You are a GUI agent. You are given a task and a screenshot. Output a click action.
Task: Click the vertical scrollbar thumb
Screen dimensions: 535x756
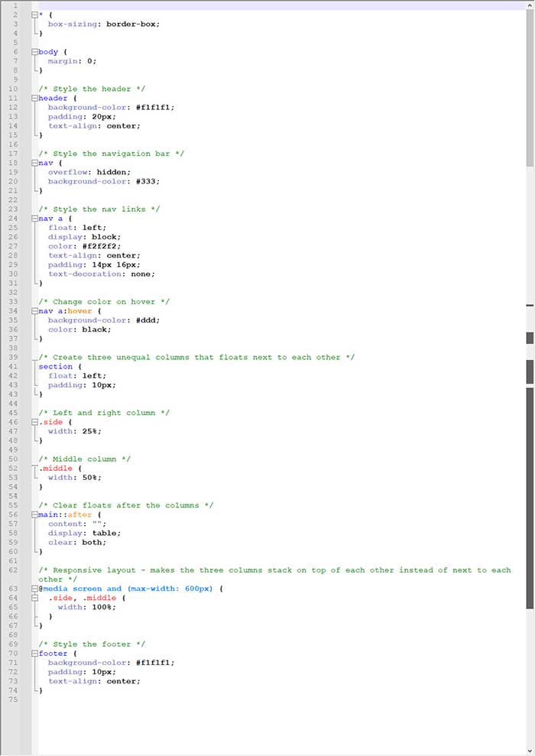[530, 87]
